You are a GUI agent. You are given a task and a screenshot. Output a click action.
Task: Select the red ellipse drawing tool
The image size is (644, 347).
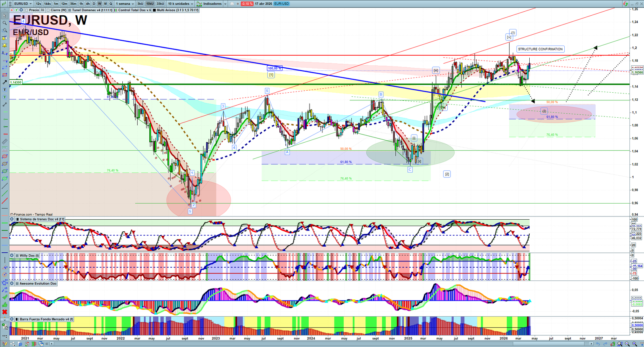click(4, 156)
